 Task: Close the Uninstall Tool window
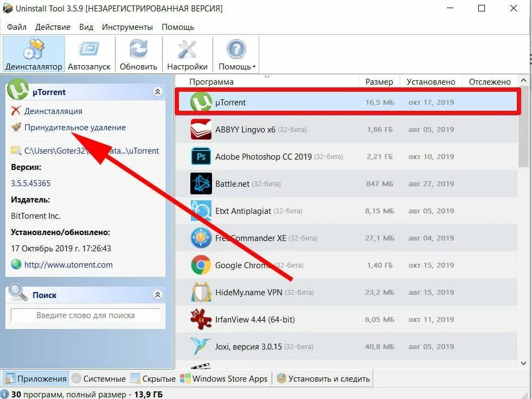tap(514, 8)
